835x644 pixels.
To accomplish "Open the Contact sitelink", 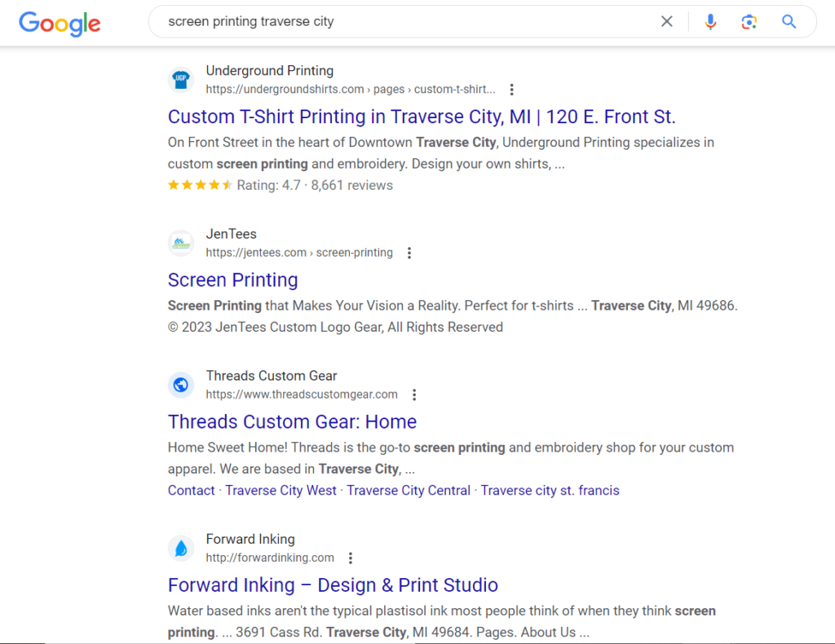I will (191, 490).
